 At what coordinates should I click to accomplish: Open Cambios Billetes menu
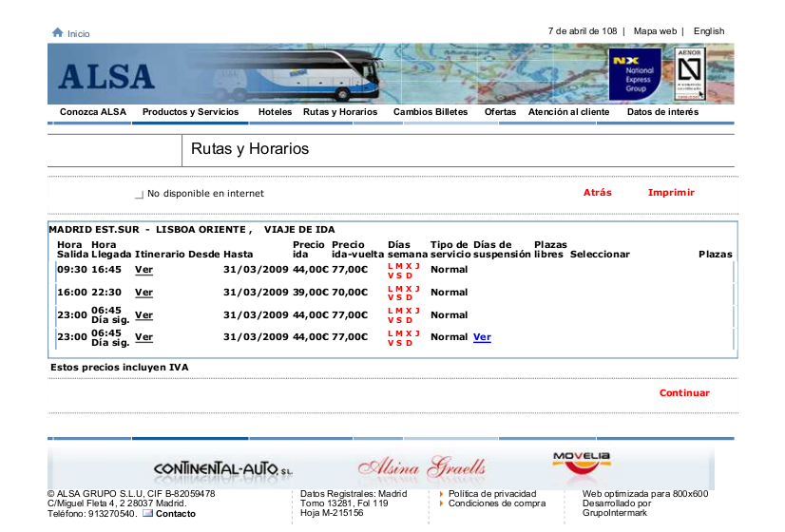[431, 112]
